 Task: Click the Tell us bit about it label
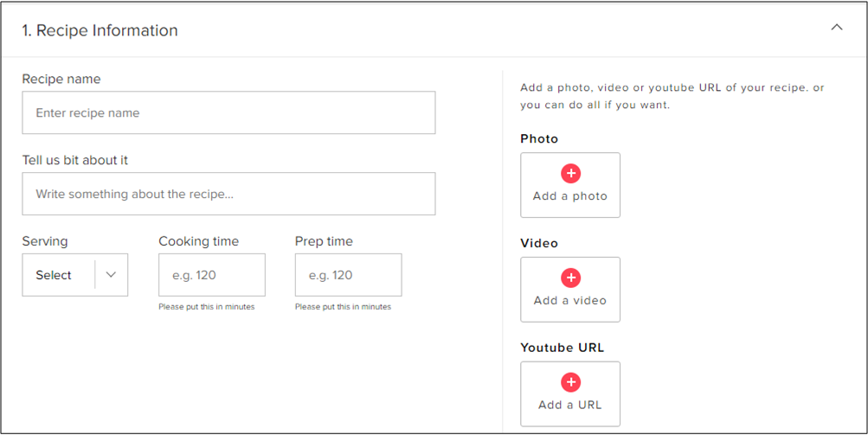click(74, 161)
